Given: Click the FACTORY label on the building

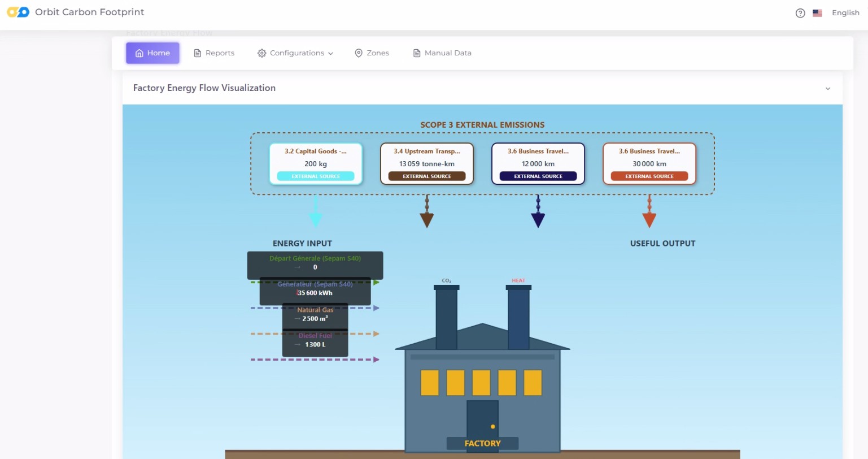Looking at the screenshot, I should pos(482,443).
